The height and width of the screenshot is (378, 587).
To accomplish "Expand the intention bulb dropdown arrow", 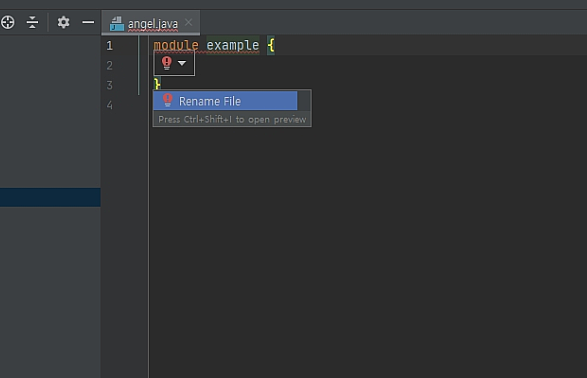I will [182, 63].
